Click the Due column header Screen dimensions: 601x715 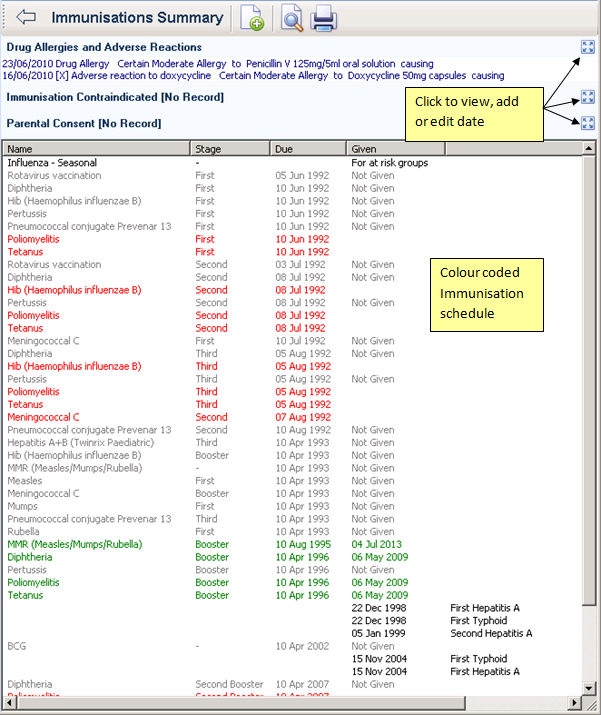(x=308, y=149)
